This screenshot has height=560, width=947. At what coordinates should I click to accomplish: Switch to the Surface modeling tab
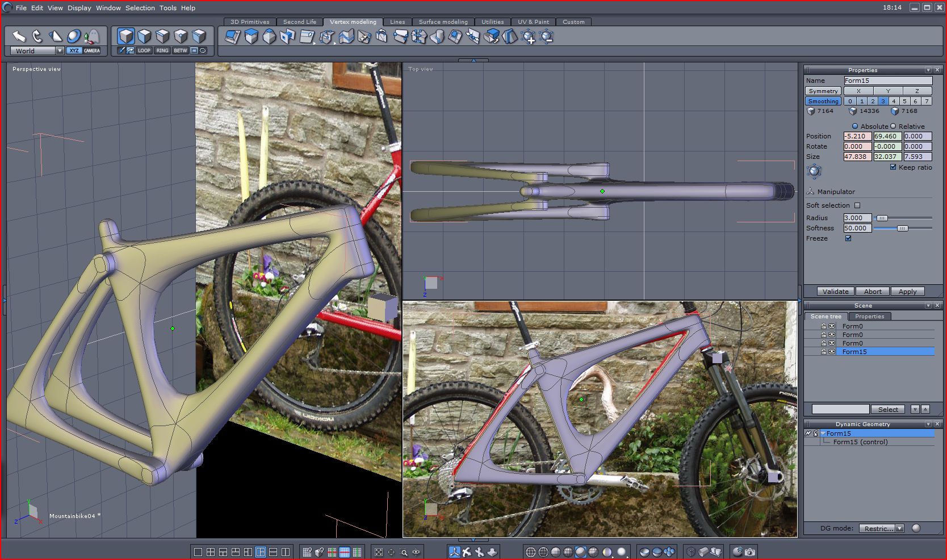pyautogui.click(x=443, y=22)
